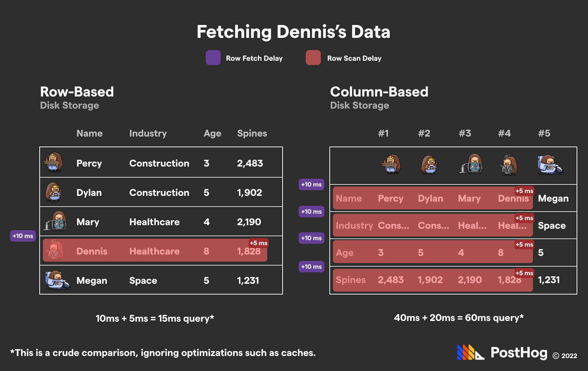Click the red Row Scan Delay swatch
Viewport: 588px width, 371px height.
pyautogui.click(x=313, y=58)
